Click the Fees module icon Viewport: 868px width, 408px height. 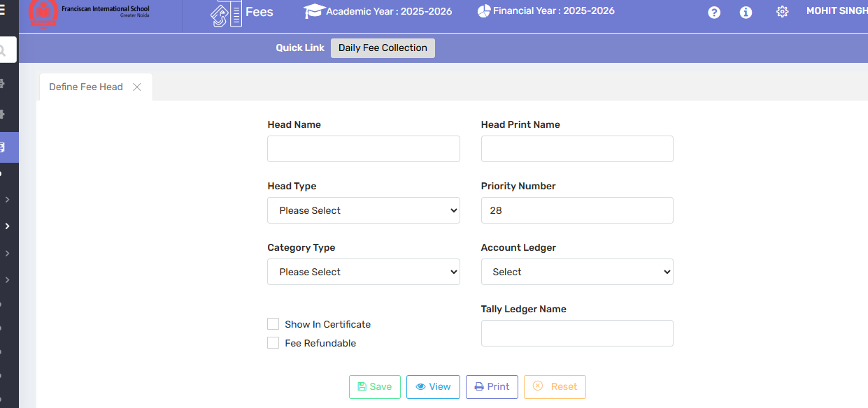(x=225, y=13)
